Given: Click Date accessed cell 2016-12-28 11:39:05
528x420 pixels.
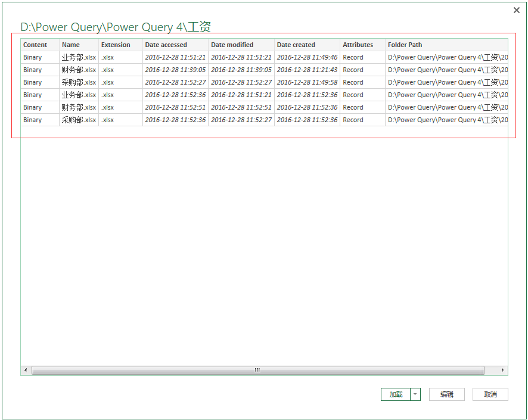Looking at the screenshot, I should (175, 70).
